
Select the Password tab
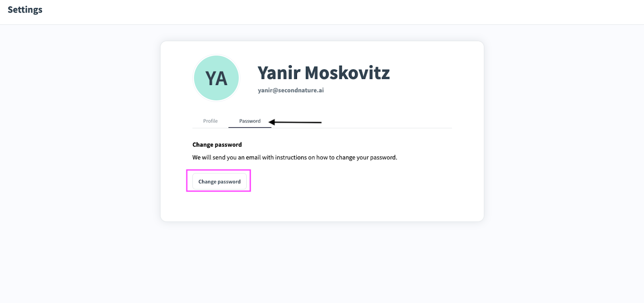[x=250, y=121]
